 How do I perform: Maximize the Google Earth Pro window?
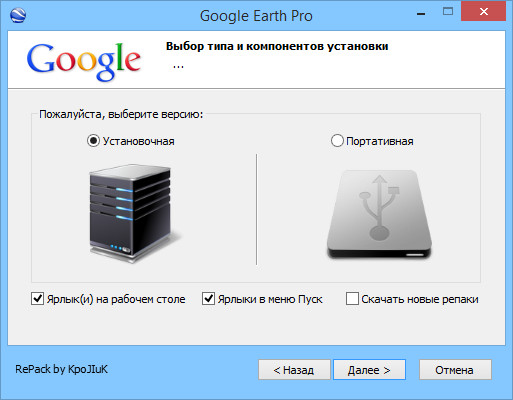coord(448,12)
